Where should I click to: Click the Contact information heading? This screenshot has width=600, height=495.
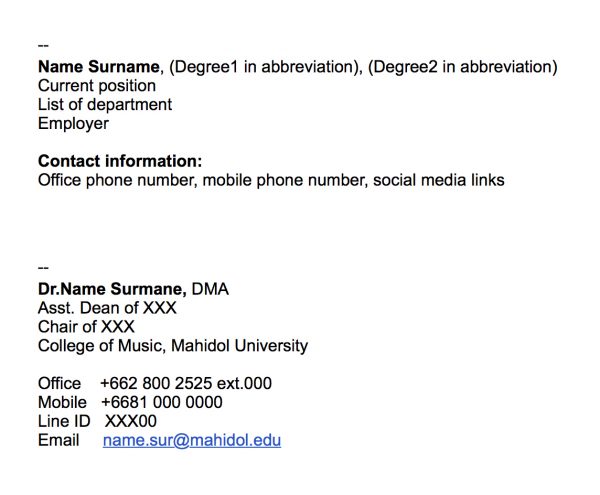pyautogui.click(x=120, y=161)
